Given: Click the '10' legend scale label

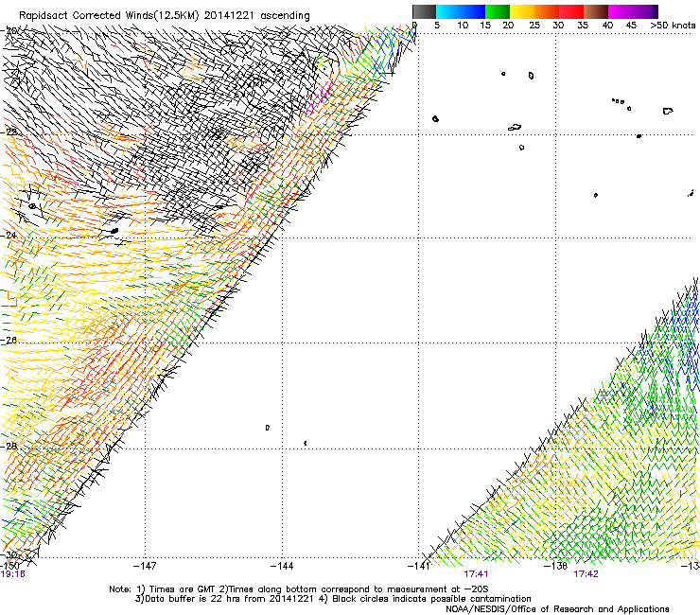Looking at the screenshot, I should click(463, 25).
